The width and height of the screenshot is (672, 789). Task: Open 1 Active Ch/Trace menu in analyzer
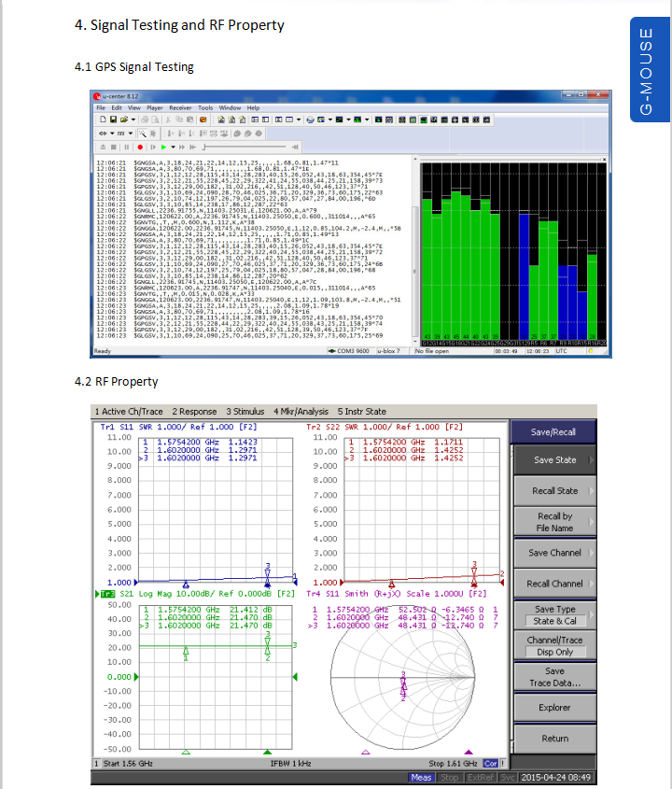[129, 411]
